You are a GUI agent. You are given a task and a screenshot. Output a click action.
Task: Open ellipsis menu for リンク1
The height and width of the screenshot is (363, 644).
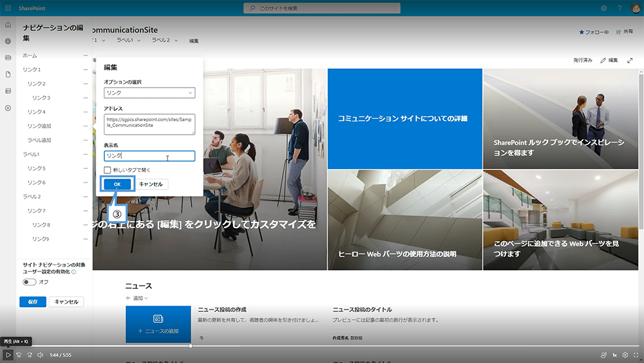coord(86,70)
